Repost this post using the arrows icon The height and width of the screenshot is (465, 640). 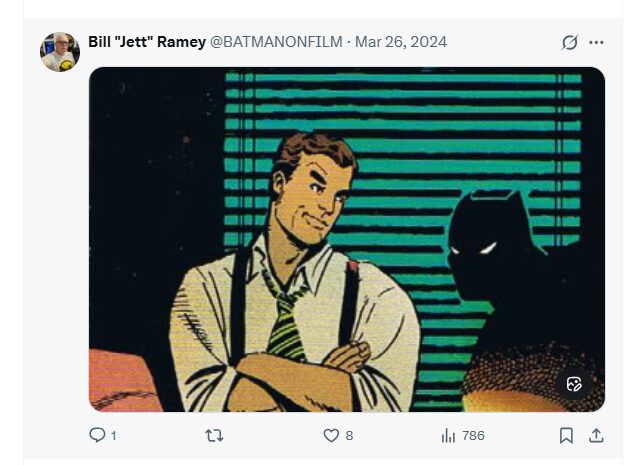coord(214,435)
